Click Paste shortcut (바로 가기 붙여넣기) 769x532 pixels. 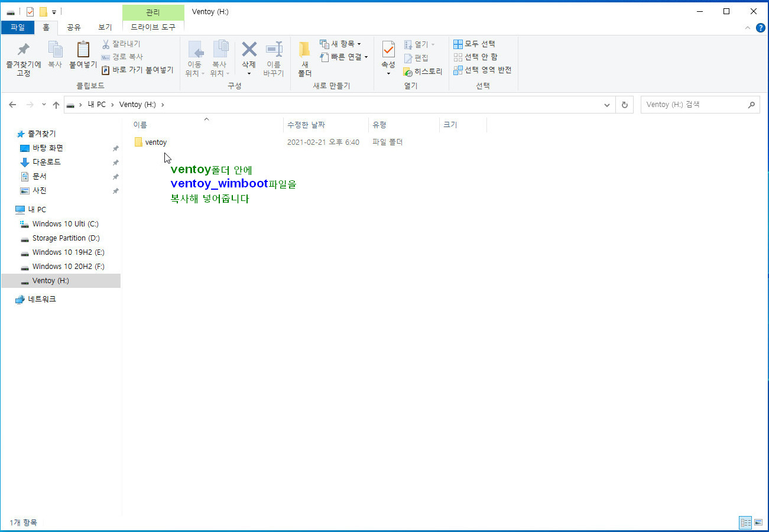click(x=138, y=70)
